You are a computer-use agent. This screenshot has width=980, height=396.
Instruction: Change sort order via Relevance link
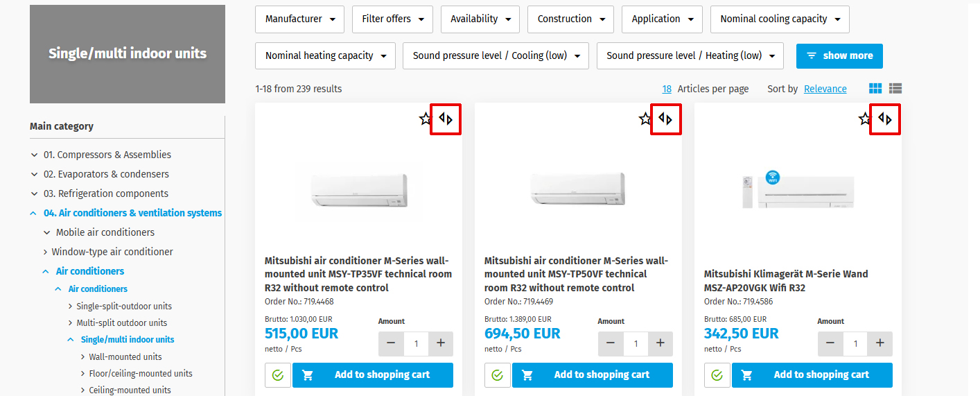click(x=825, y=89)
